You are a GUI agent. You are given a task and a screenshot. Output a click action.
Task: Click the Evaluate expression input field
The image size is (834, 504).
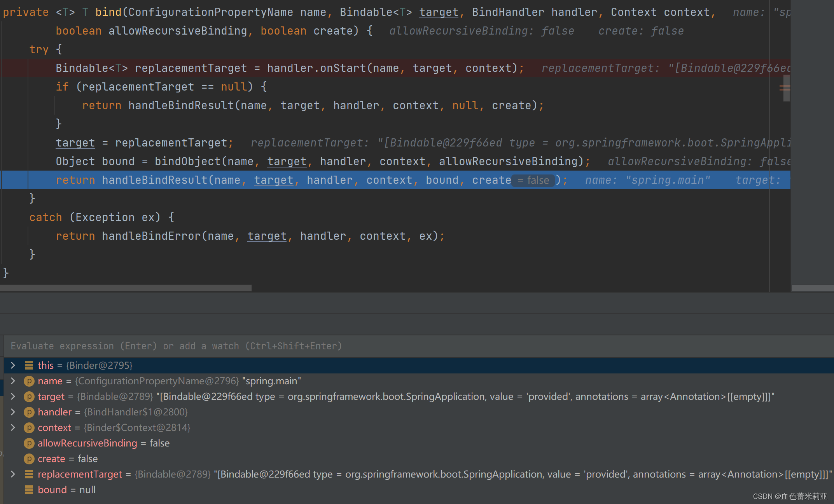coord(419,346)
